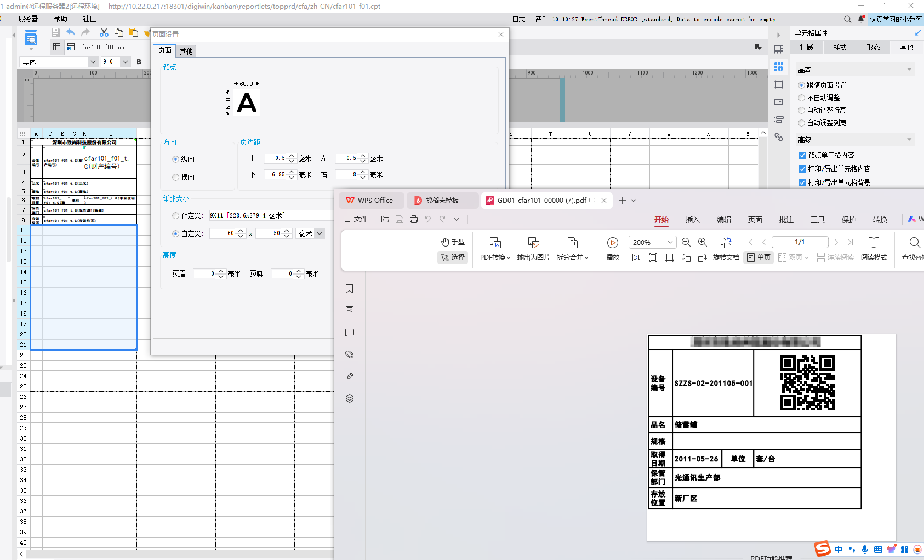Open the 样式 tab in cell properties
The image size is (924, 560).
(x=840, y=47)
